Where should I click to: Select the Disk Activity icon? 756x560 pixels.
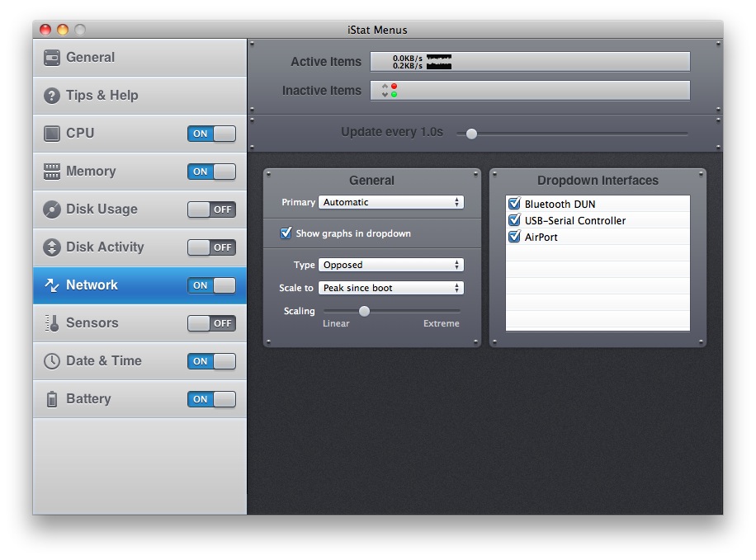(51, 247)
